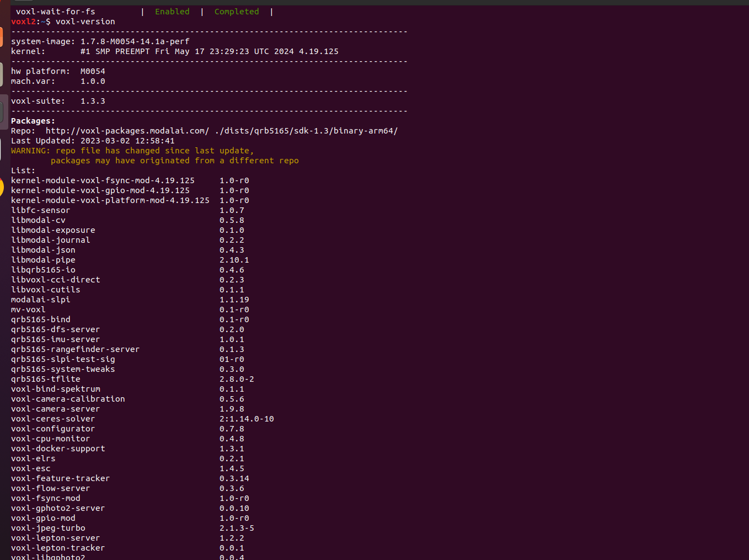Click the 'modalai-slpi' package name

point(41,300)
